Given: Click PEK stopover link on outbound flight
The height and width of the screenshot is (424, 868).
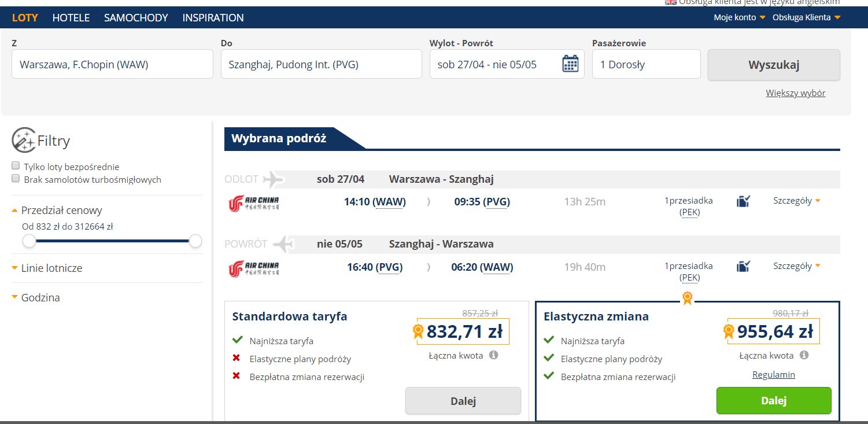Looking at the screenshot, I should point(689,212).
